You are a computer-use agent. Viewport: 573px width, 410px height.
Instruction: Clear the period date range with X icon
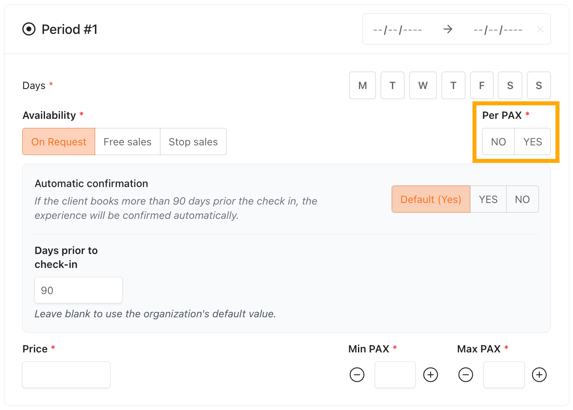pyautogui.click(x=540, y=29)
